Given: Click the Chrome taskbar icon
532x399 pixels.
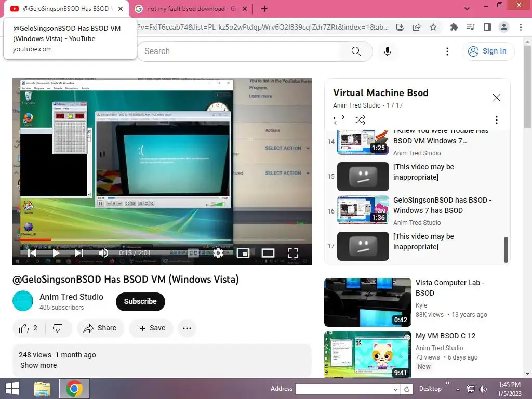Looking at the screenshot, I should [x=74, y=389].
